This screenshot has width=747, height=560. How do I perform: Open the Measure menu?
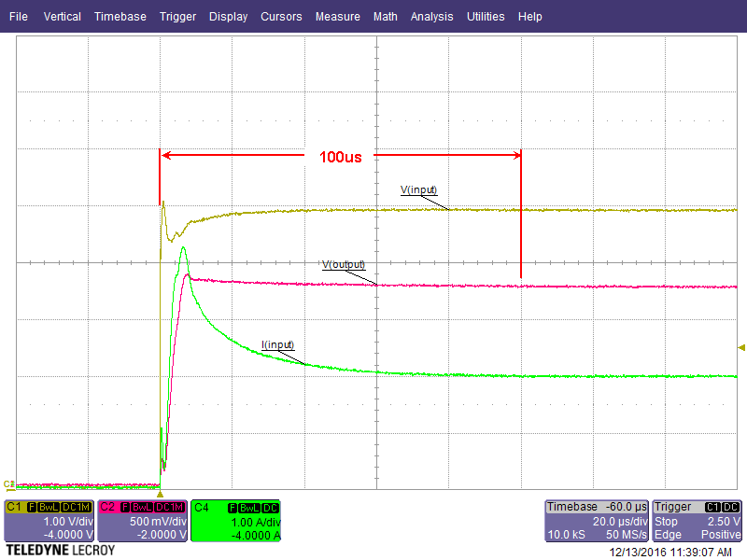tap(338, 17)
